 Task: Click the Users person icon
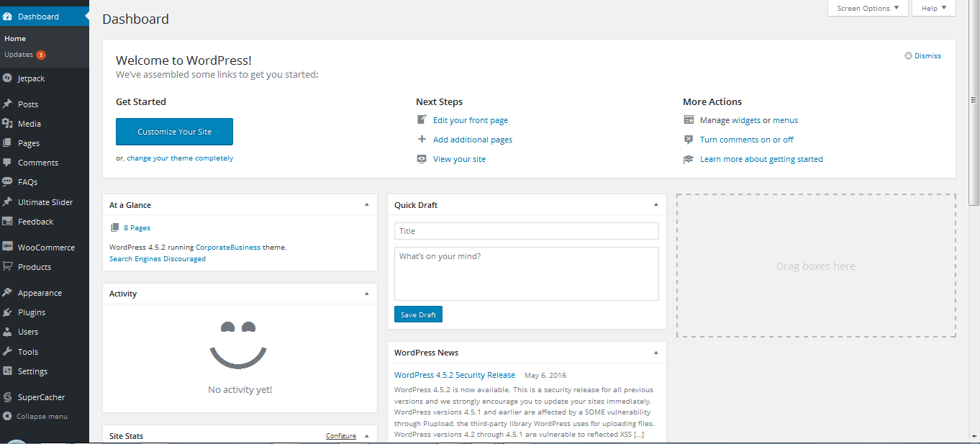click(7, 332)
